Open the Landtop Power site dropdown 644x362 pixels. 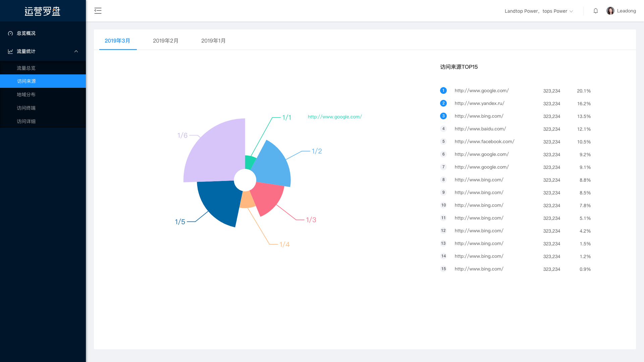539,11
